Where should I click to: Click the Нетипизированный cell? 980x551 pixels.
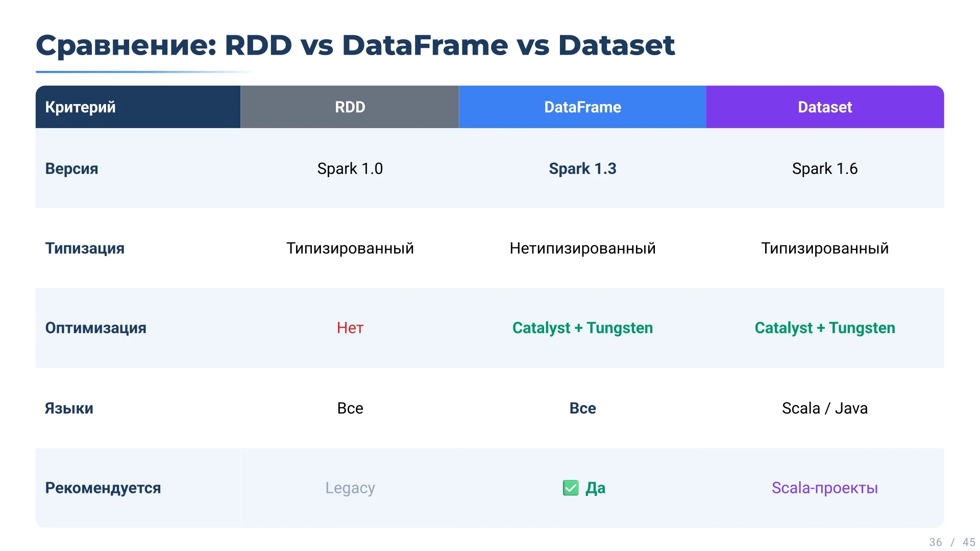click(582, 248)
